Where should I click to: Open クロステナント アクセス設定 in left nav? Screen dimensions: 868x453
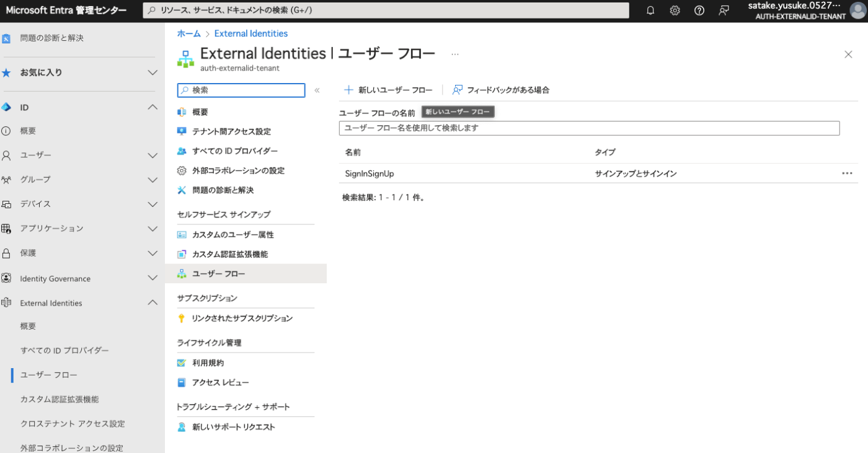(x=73, y=424)
